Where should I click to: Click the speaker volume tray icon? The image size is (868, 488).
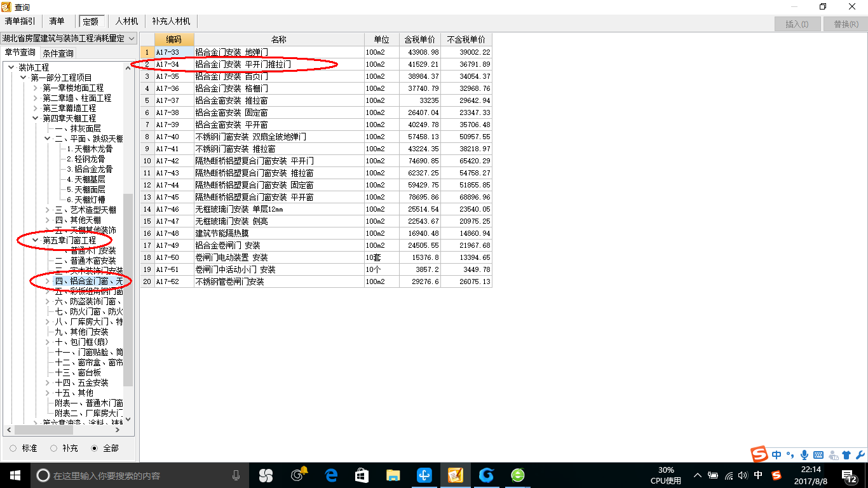[743, 475]
